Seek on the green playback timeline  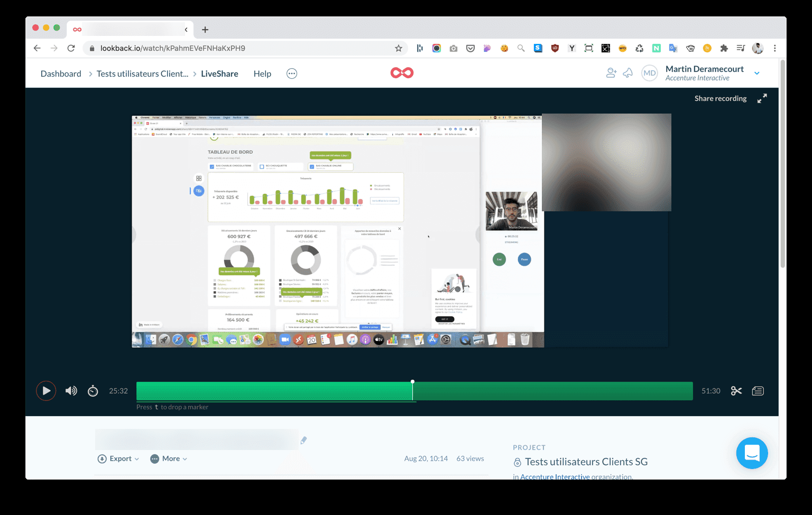coord(414,391)
